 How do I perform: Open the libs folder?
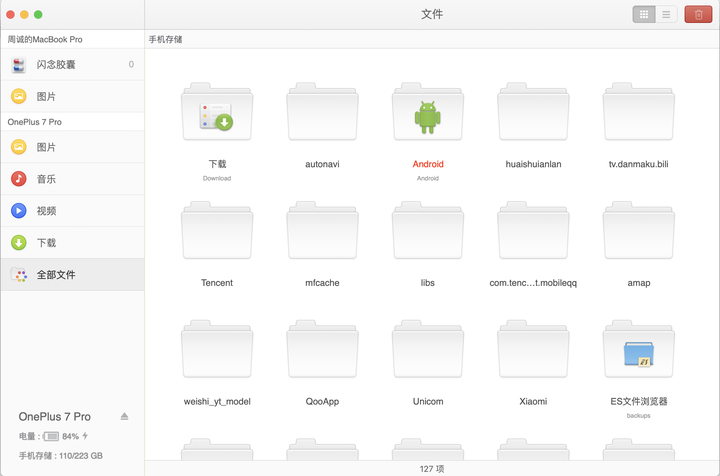click(428, 230)
